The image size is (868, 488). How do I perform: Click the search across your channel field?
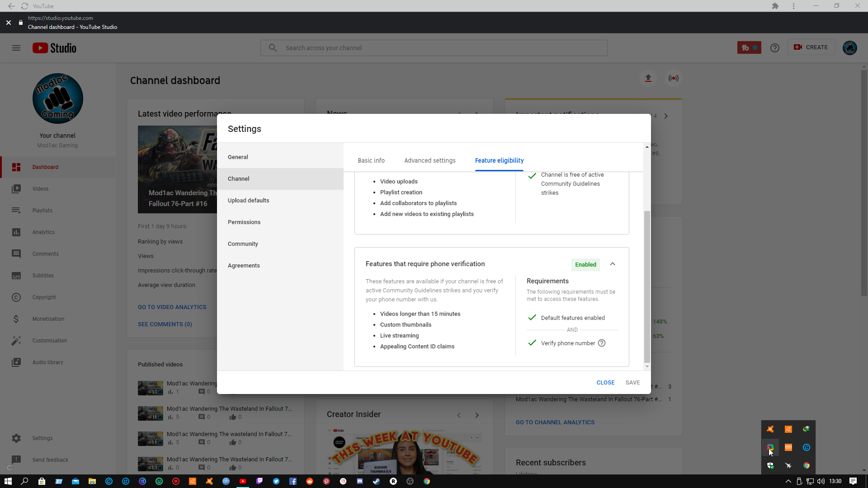click(x=434, y=48)
